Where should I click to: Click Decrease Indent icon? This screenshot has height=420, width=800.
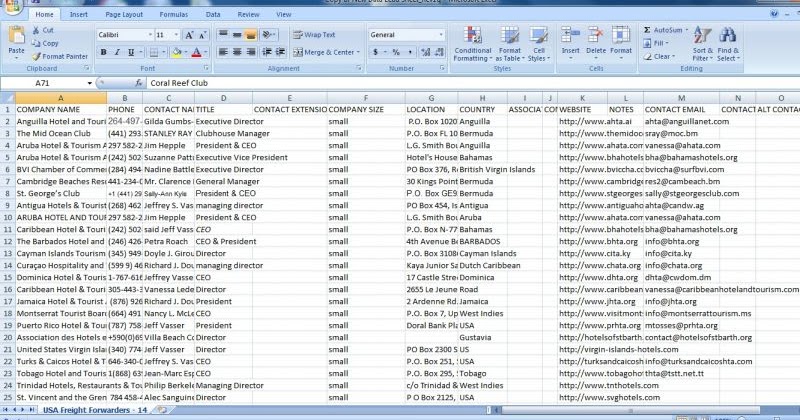pos(266,52)
